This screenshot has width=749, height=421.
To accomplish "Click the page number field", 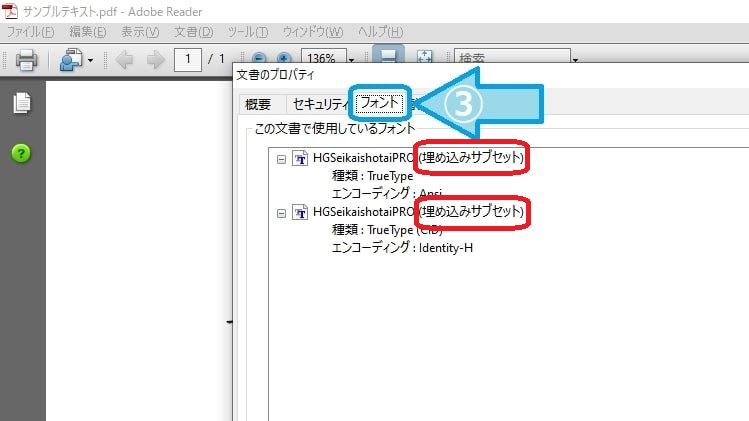I will tap(188, 60).
